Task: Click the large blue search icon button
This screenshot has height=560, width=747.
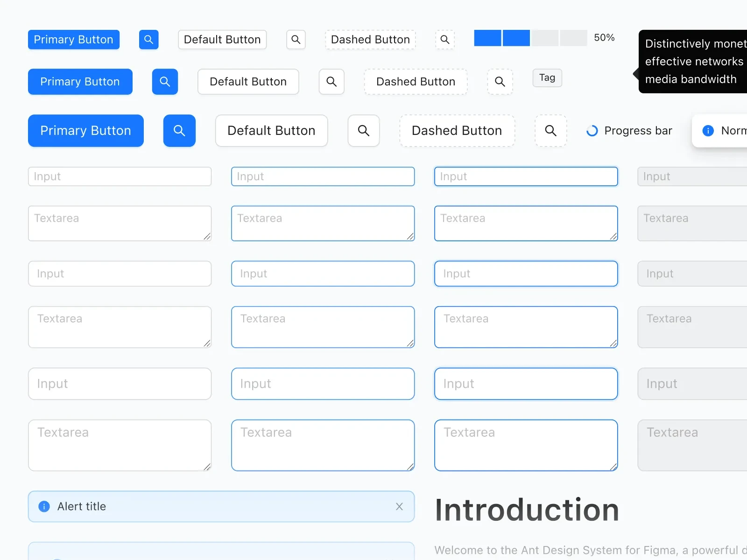Action: pyautogui.click(x=179, y=131)
